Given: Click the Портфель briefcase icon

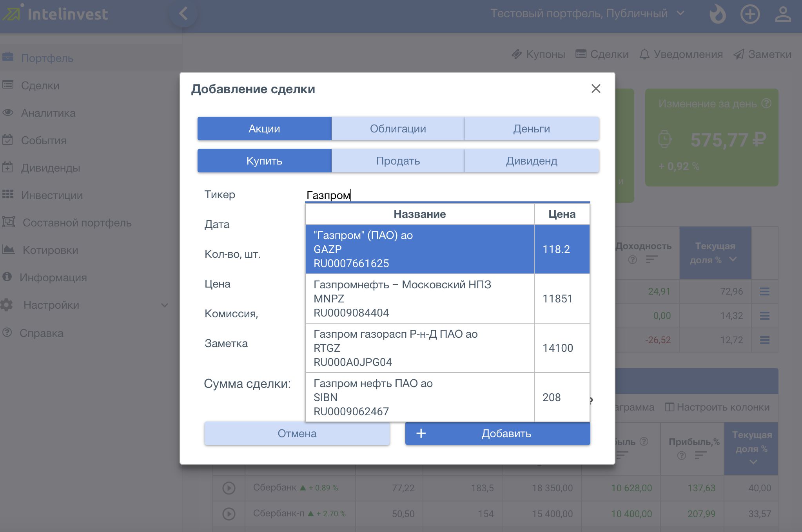Looking at the screenshot, I should pos(8,57).
